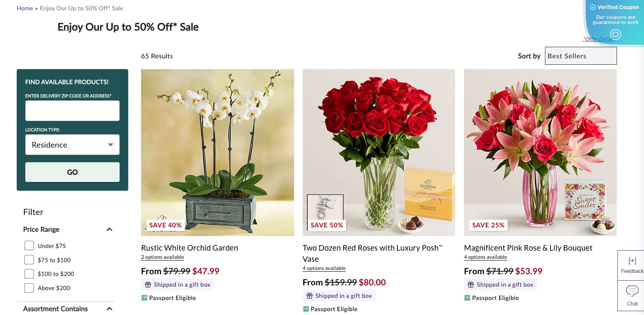The width and height of the screenshot is (644, 315).
Task: Collapse the Price Range filter section
Action: tap(109, 229)
